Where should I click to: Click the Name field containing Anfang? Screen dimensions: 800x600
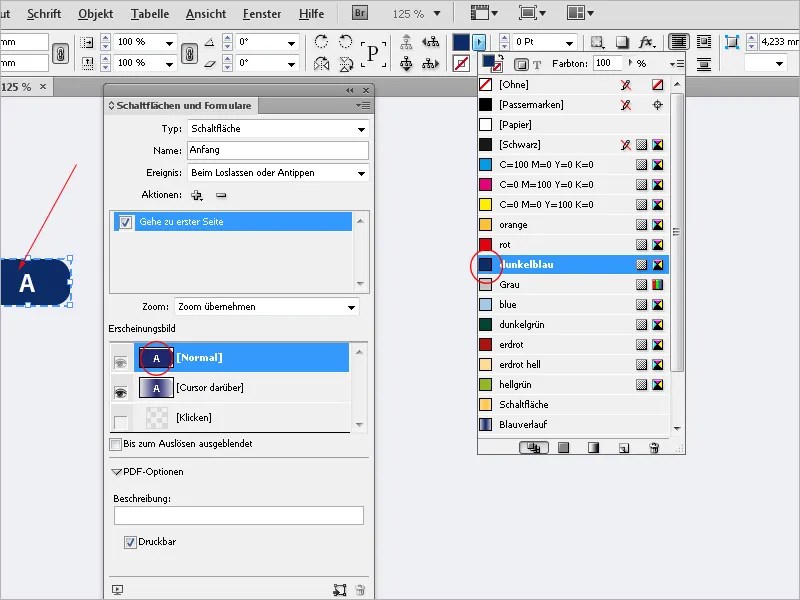(278, 151)
